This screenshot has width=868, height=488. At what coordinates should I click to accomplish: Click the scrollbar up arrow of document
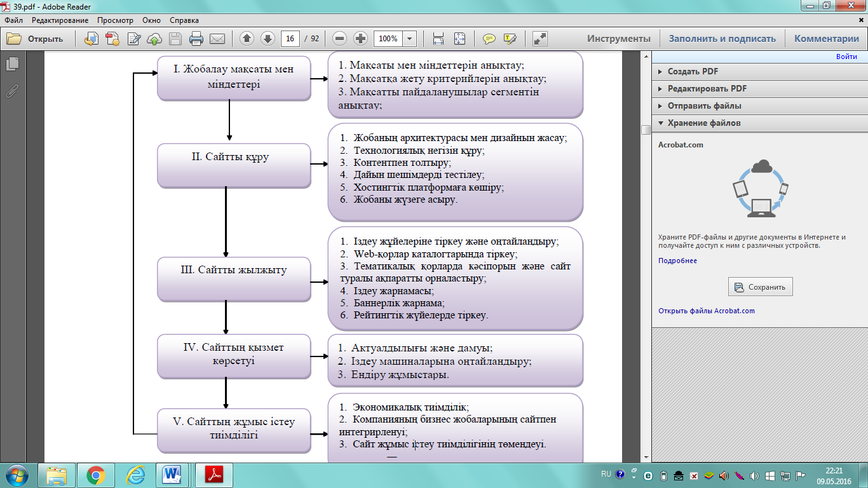(x=646, y=57)
